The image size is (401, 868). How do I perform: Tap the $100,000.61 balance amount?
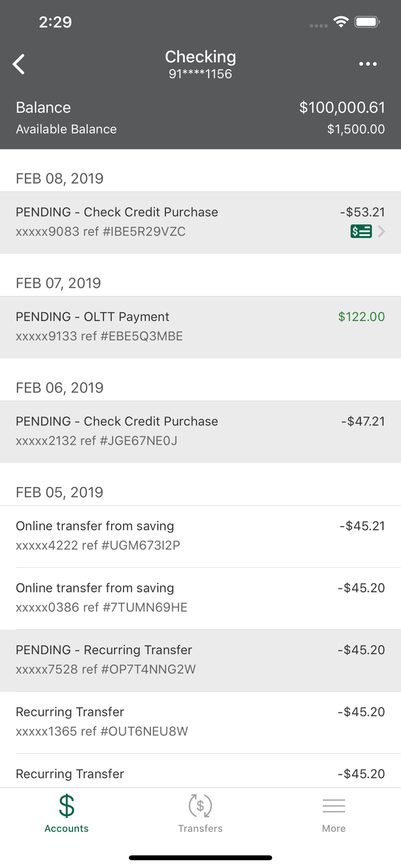point(342,108)
